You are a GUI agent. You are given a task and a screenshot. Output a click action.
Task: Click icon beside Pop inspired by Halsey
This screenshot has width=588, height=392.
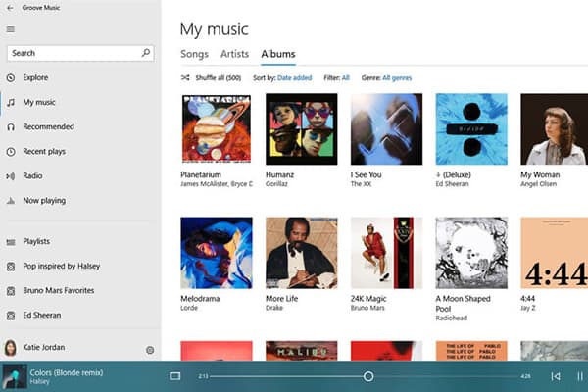click(11, 267)
